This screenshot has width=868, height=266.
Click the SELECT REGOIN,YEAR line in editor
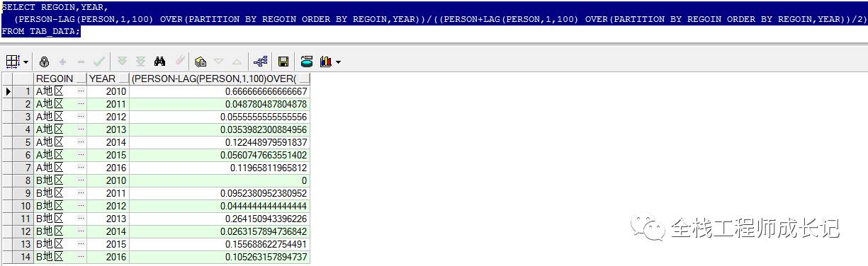point(55,7)
